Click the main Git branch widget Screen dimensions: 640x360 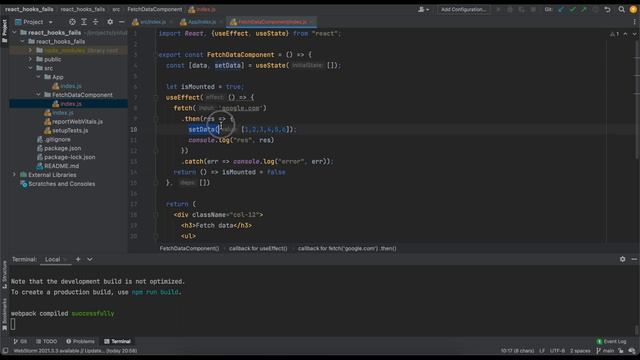click(605, 351)
